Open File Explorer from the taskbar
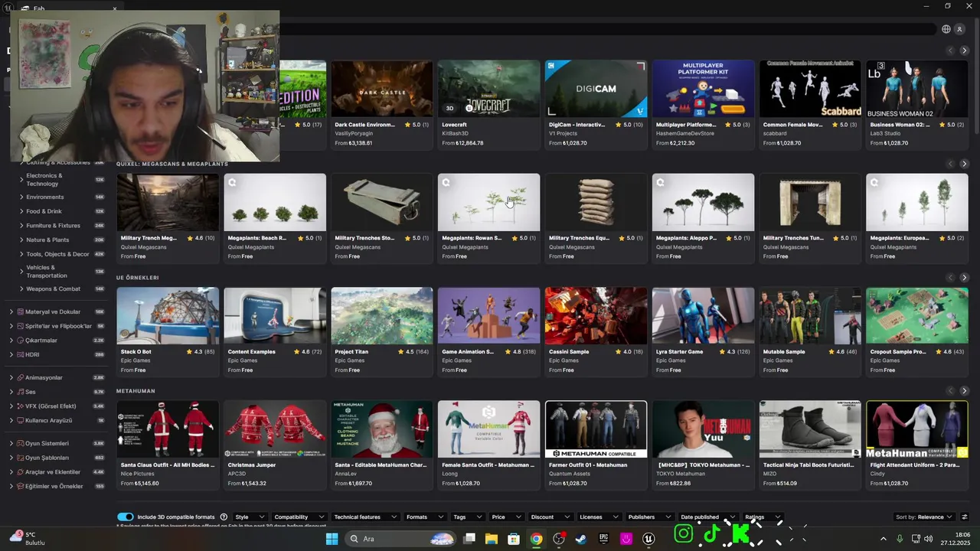 (x=491, y=539)
